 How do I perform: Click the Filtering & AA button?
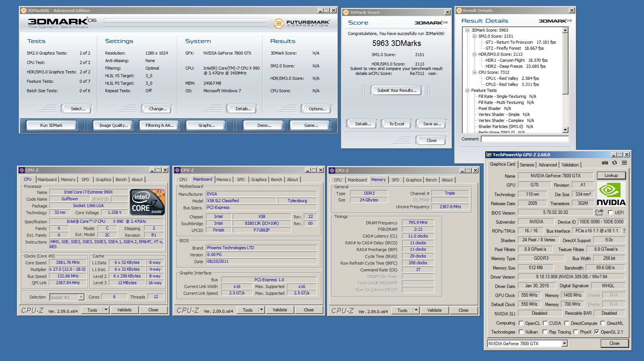pyautogui.click(x=160, y=125)
